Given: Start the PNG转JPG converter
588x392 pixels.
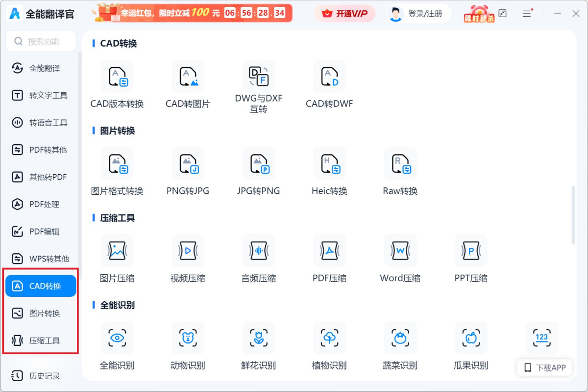Looking at the screenshot, I should (188, 172).
